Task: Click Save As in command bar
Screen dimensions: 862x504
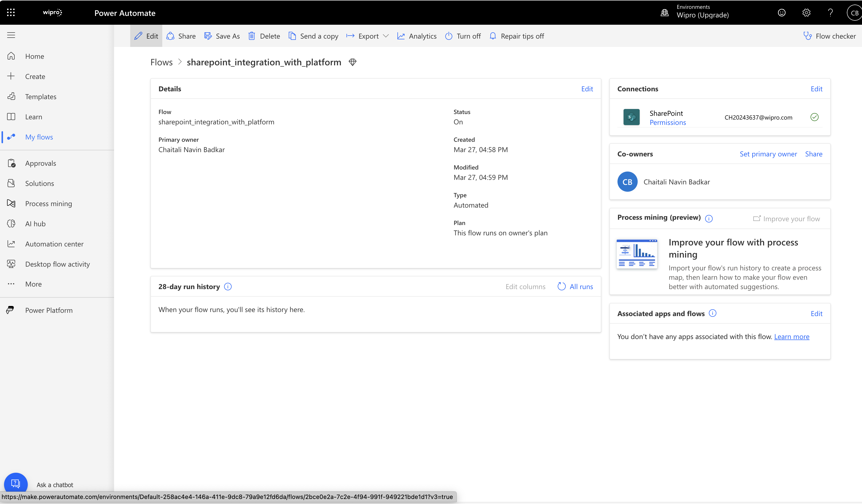Action: [x=222, y=36]
